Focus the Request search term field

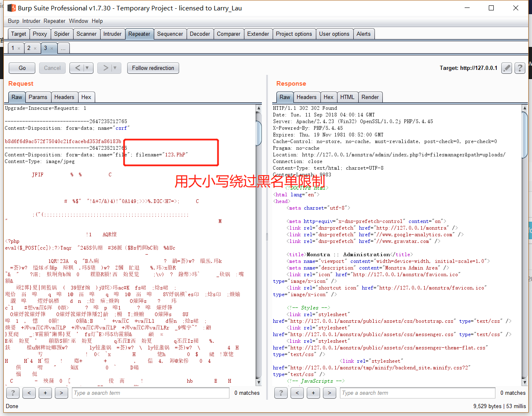(150, 393)
